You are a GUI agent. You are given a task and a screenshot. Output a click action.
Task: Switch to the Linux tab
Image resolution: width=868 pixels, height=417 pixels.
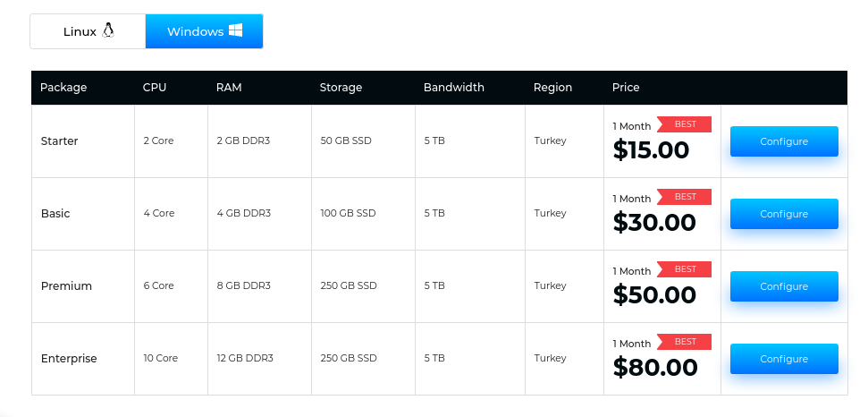[88, 31]
